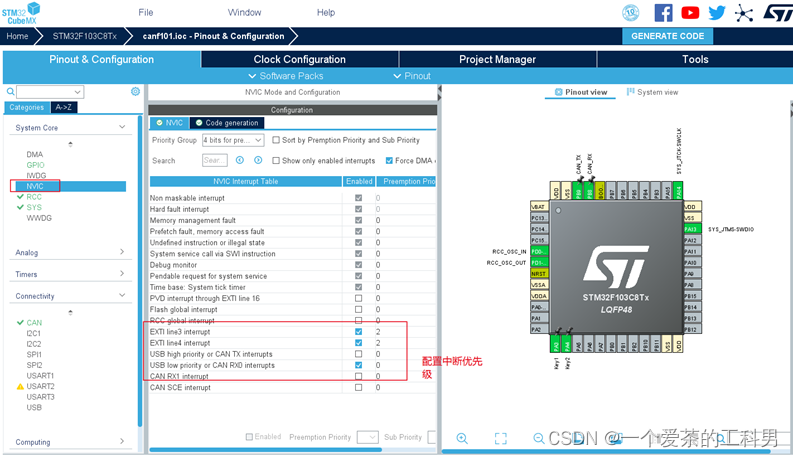
Task: Expand the Pinout dropdown menu
Action: pyautogui.click(x=412, y=76)
